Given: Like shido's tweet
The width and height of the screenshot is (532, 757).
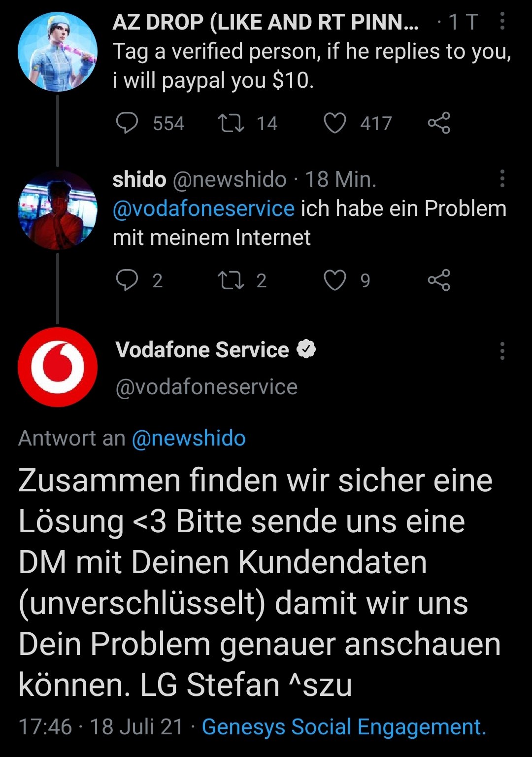Looking at the screenshot, I should (335, 280).
